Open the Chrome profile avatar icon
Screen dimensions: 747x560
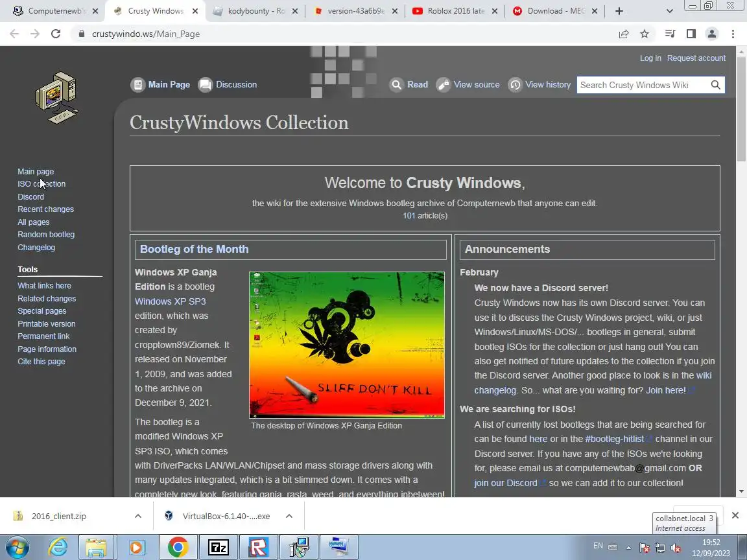pos(712,34)
